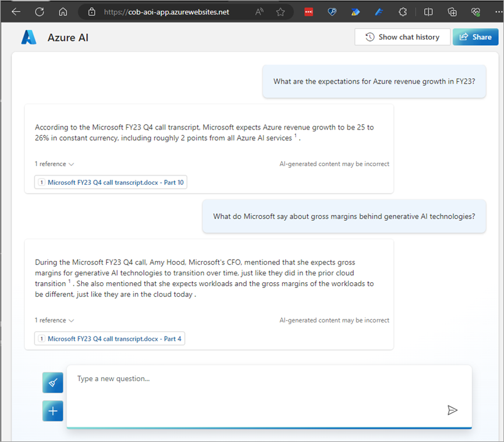Focus the Type a new question input box
Screen dimensions: 504x442
tap(269, 396)
